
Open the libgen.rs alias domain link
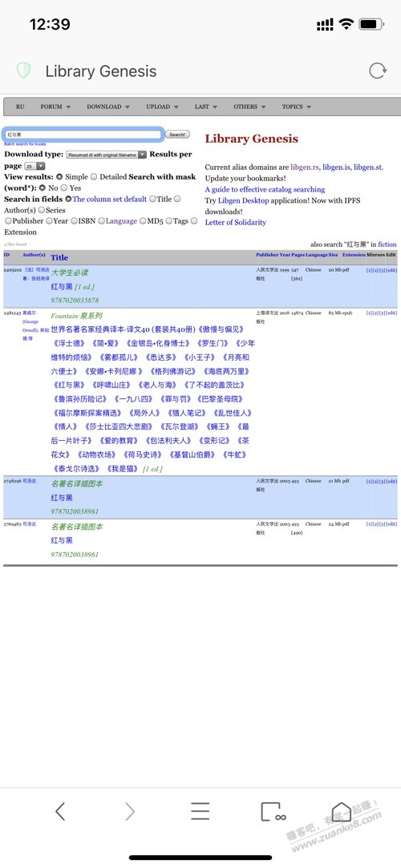click(306, 167)
